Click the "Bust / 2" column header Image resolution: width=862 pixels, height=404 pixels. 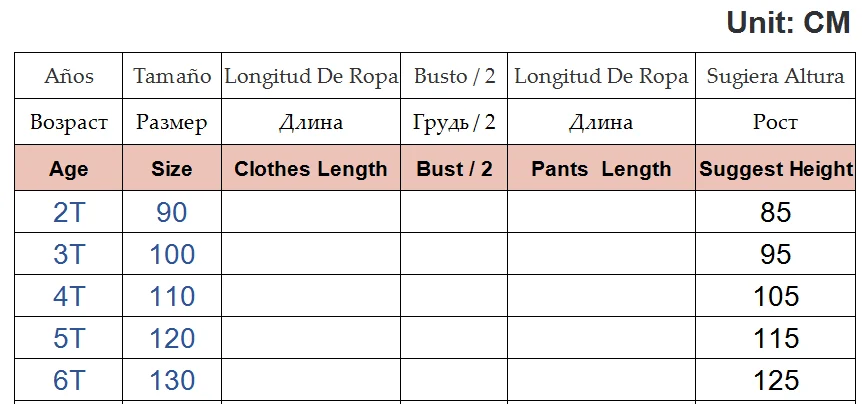[454, 169]
